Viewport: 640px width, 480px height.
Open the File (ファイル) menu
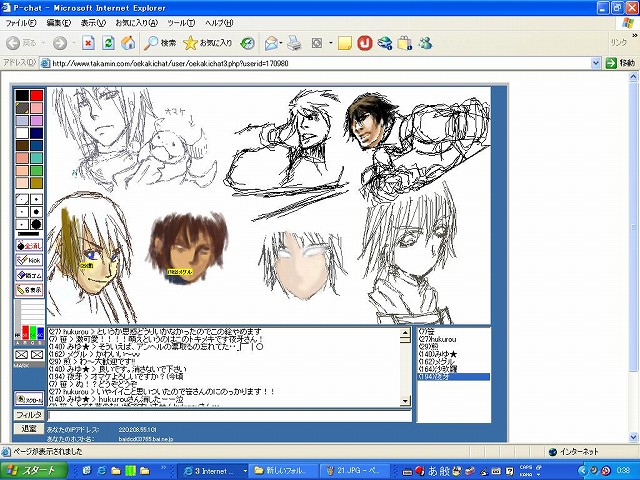(20, 23)
